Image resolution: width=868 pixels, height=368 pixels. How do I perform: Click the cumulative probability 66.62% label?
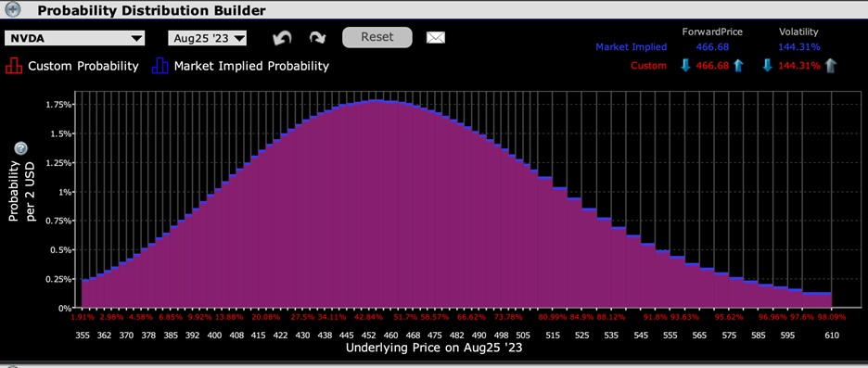472,317
